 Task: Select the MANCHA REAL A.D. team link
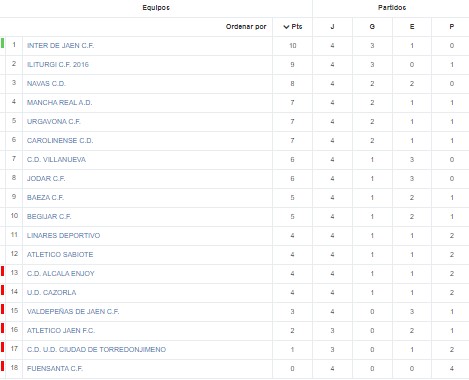(x=59, y=103)
